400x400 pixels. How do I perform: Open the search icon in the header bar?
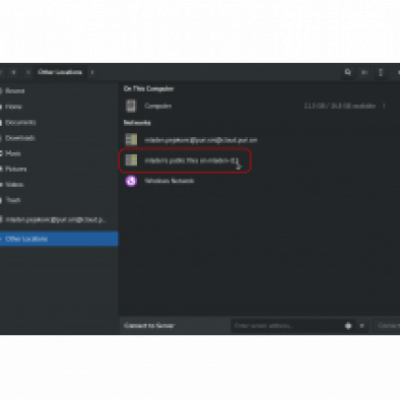pos(348,72)
